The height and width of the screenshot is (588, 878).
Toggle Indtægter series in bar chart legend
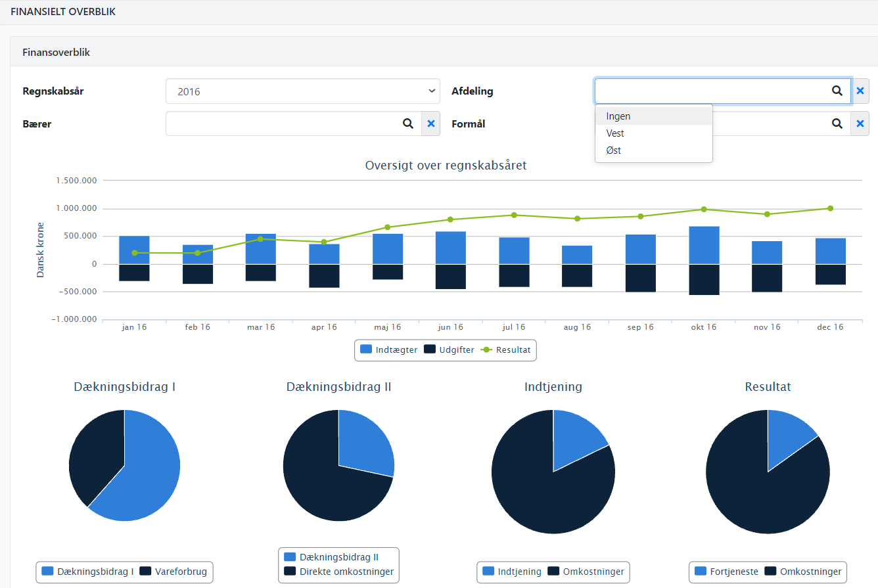coord(389,350)
